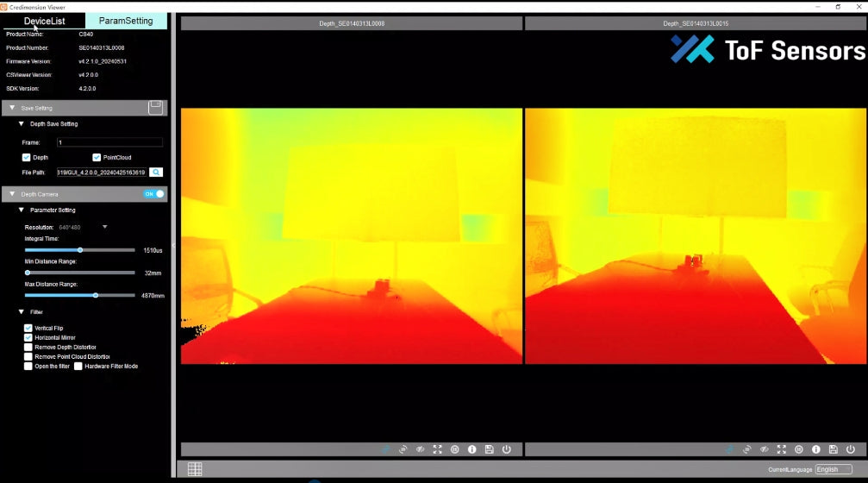Click the save icon in Save Setting header
This screenshot has width=868, height=483.
tap(155, 108)
